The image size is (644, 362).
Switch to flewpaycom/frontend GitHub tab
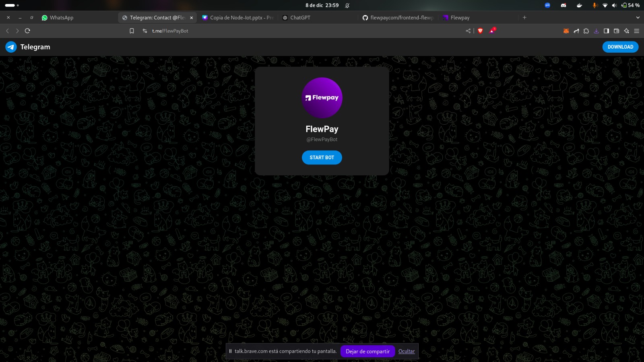[x=398, y=18]
